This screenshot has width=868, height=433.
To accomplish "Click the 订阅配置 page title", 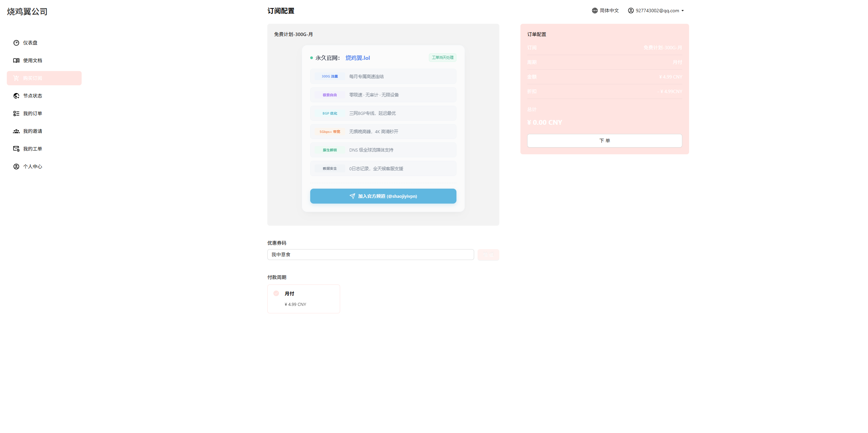I will [281, 11].
